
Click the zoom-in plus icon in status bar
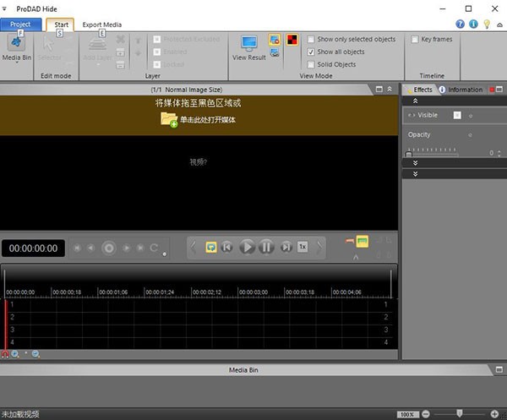[495, 414]
